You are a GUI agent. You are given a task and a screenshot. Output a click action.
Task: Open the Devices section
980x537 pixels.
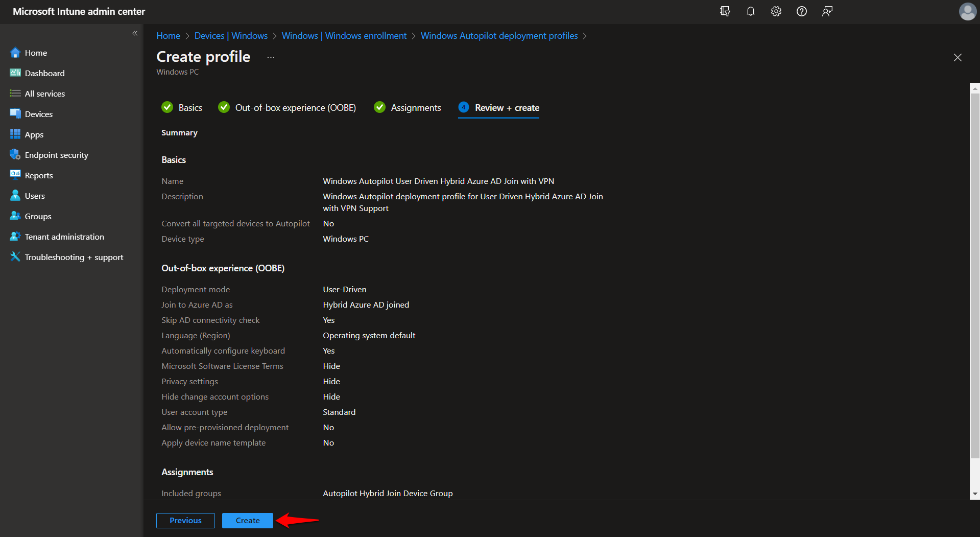[x=38, y=114]
